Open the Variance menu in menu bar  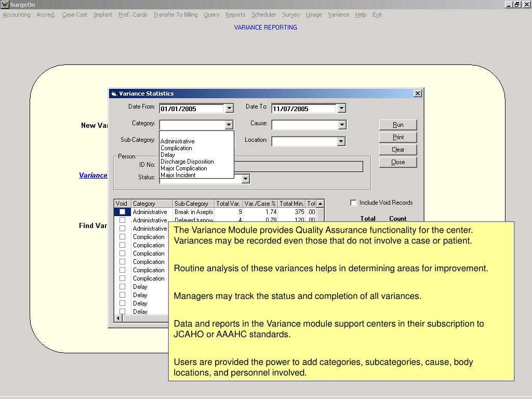pyautogui.click(x=338, y=15)
